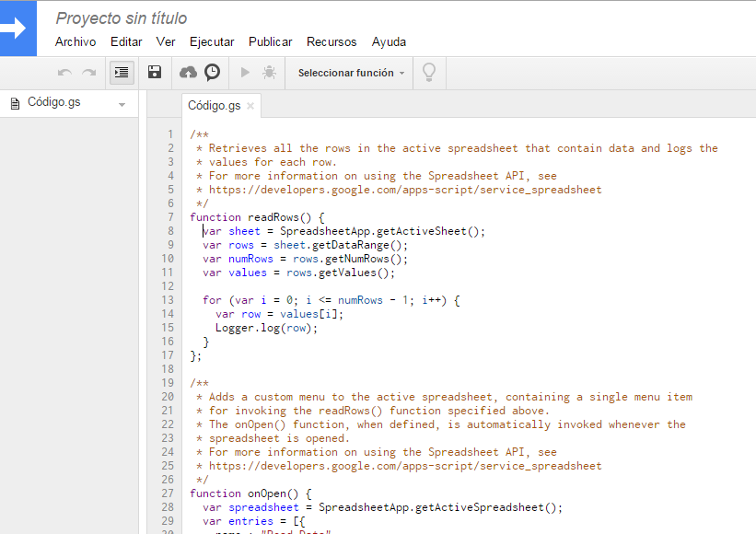The height and width of the screenshot is (534, 756).
Task: Toggle the indent formatting button
Action: pos(122,73)
